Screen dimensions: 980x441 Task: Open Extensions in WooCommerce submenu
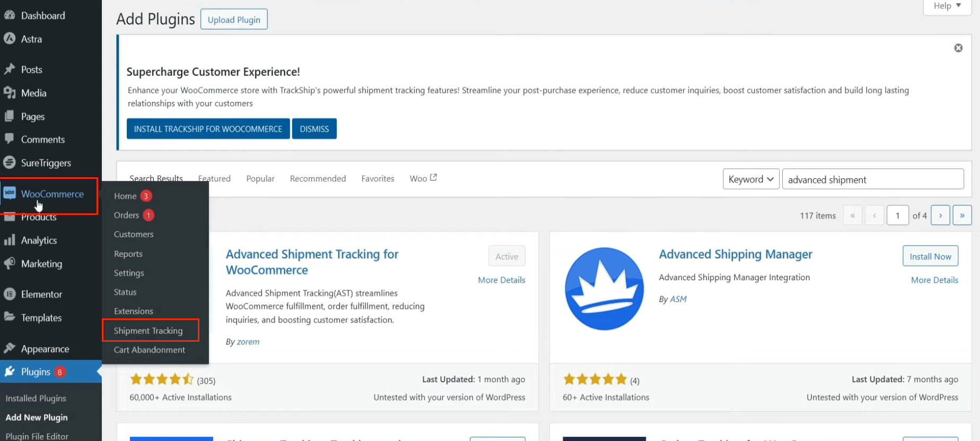coord(134,311)
